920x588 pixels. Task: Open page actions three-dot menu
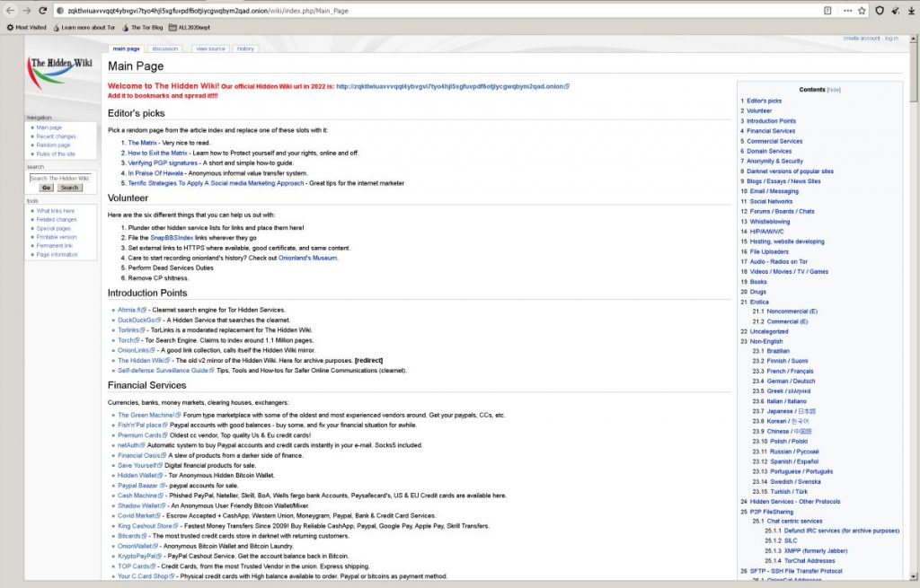[x=847, y=11]
